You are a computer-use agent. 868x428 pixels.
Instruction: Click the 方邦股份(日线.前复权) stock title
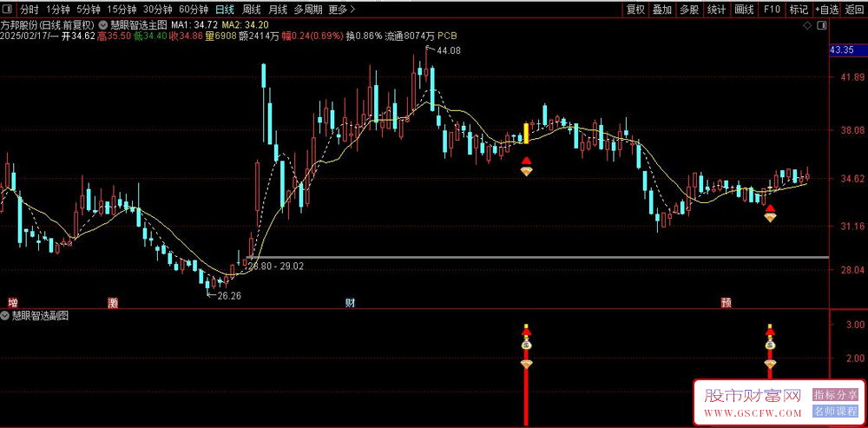point(48,25)
